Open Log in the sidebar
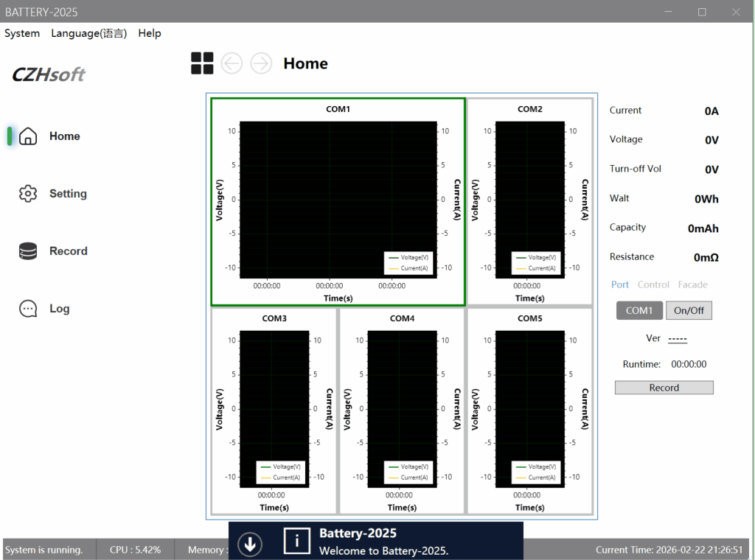The height and width of the screenshot is (560, 755). (60, 309)
